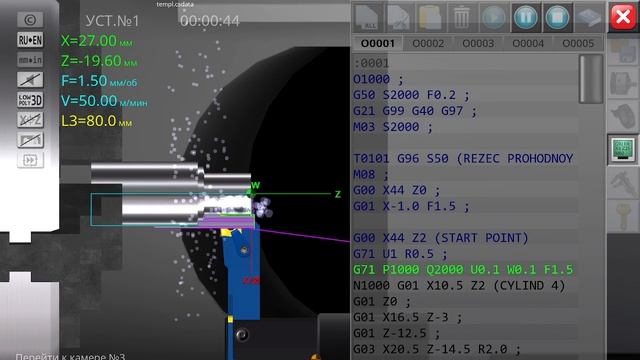Screen dimensions: 640x360
Task: Switch to program tab O0002
Action: (428, 43)
